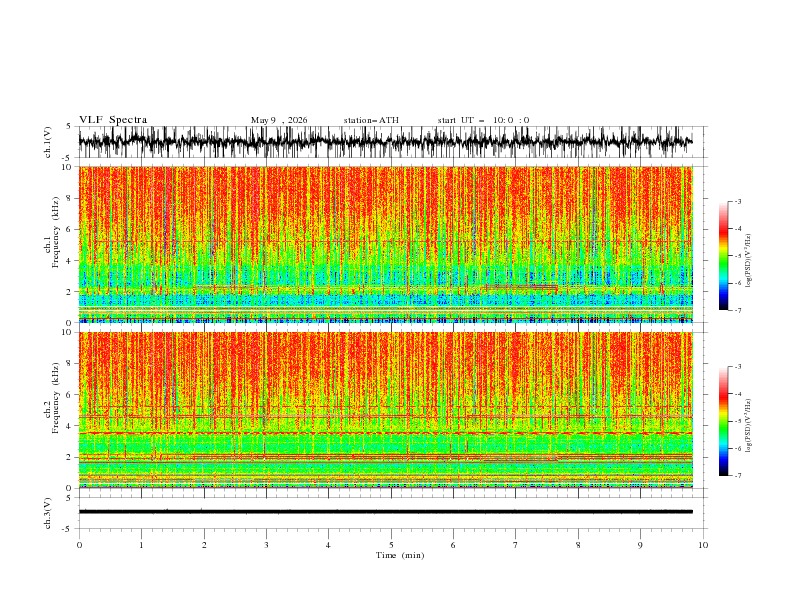This screenshot has width=792, height=612.
Task: Click the 'VLF Spectra' title text
Action: coord(113,120)
